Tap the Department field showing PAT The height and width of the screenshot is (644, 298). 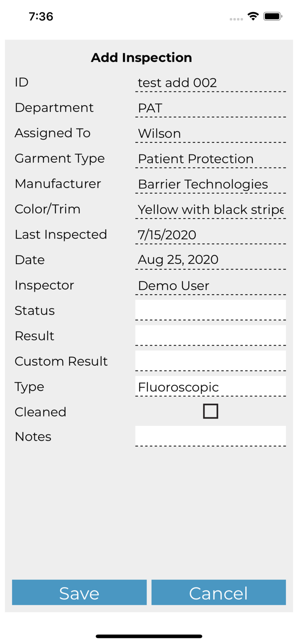[210, 108]
